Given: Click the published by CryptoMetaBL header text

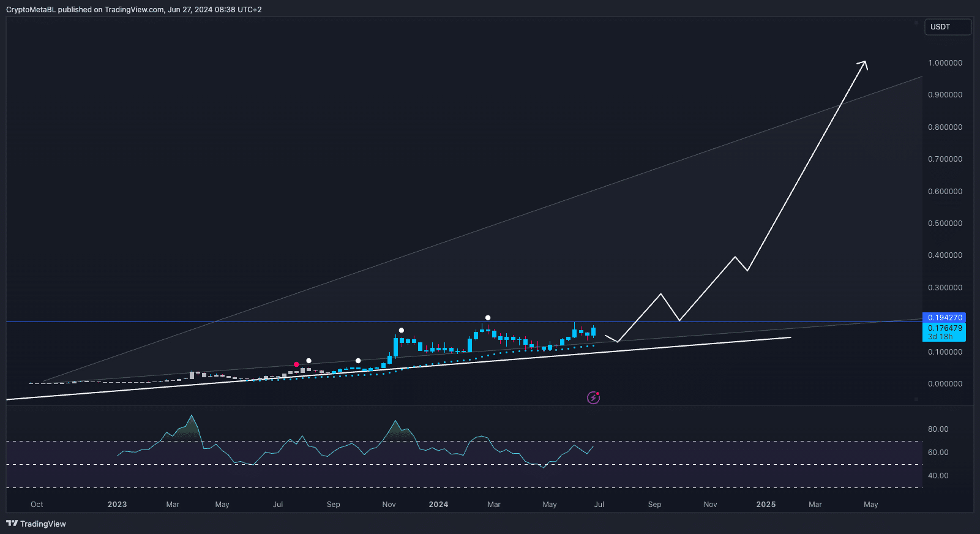Looking at the screenshot, I should (x=134, y=10).
